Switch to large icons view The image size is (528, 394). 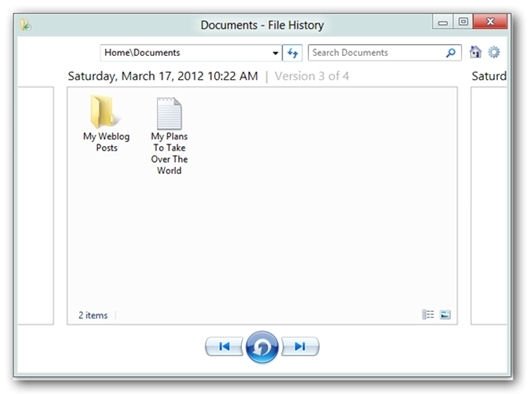click(445, 315)
